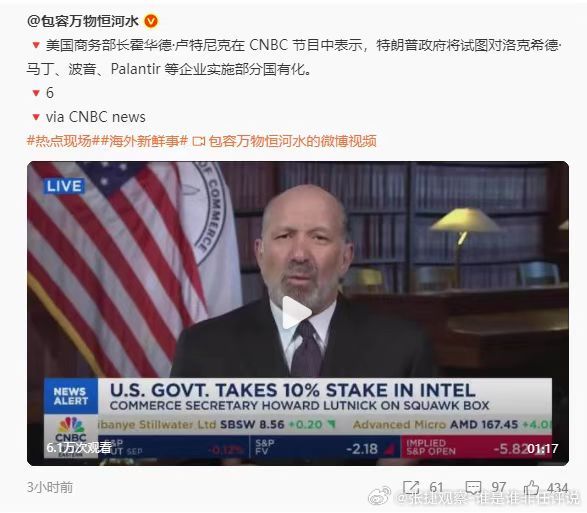
Task: Click the repost count 61
Action: pyautogui.click(x=437, y=487)
